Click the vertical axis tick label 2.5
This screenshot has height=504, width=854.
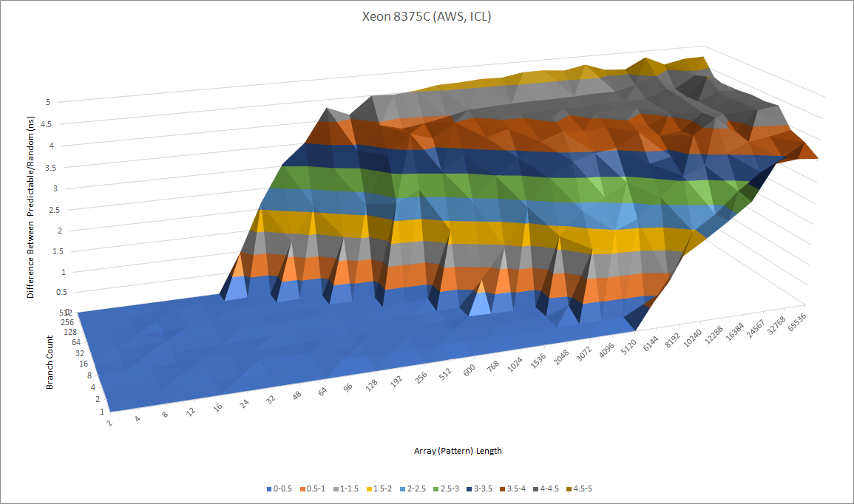point(56,210)
